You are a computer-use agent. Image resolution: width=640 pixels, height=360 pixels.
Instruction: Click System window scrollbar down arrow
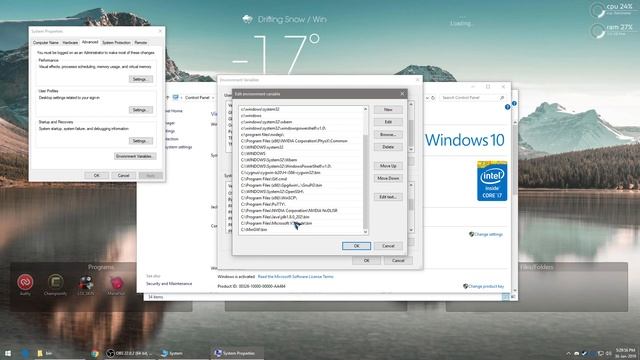tap(515, 291)
